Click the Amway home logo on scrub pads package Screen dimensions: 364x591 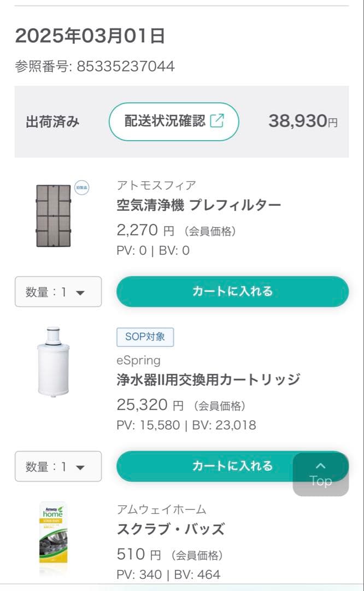[x=54, y=511]
